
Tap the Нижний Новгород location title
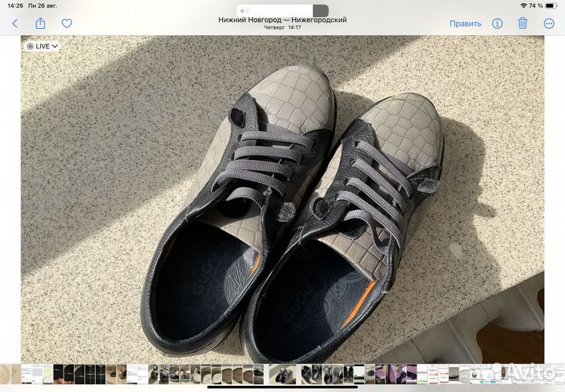click(x=282, y=20)
